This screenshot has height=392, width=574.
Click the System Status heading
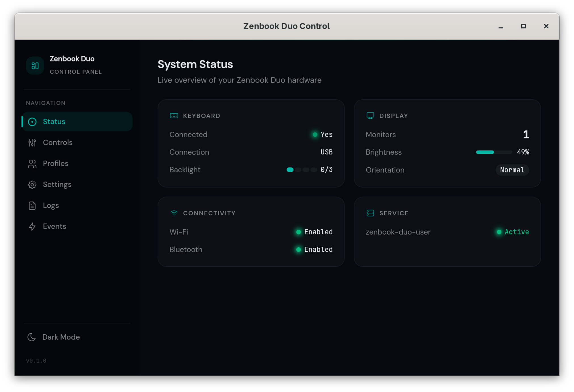[x=195, y=65]
